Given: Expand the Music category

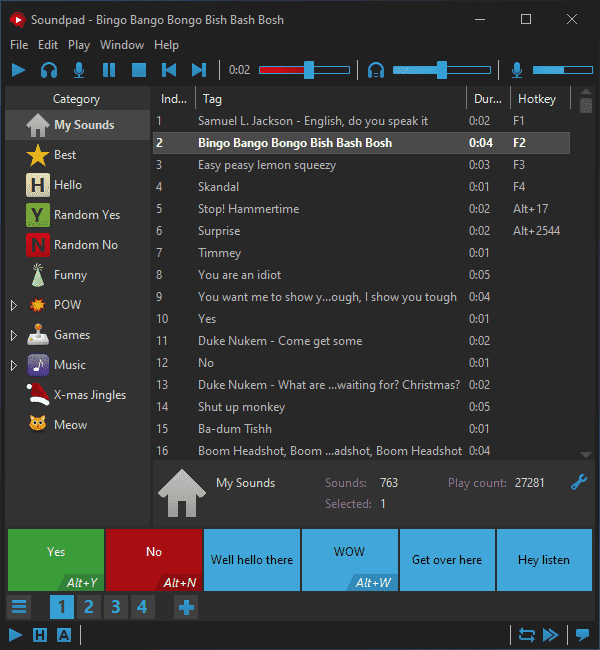Looking at the screenshot, I should pos(14,365).
